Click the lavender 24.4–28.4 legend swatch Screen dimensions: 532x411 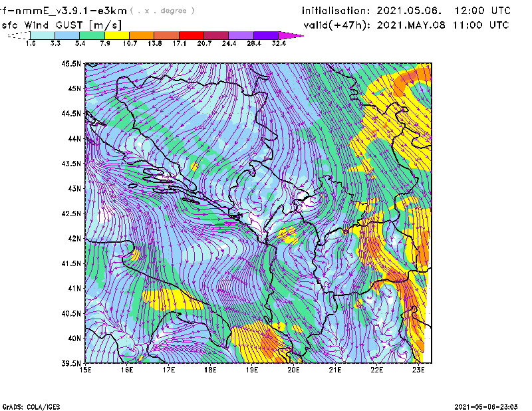[x=241, y=35]
